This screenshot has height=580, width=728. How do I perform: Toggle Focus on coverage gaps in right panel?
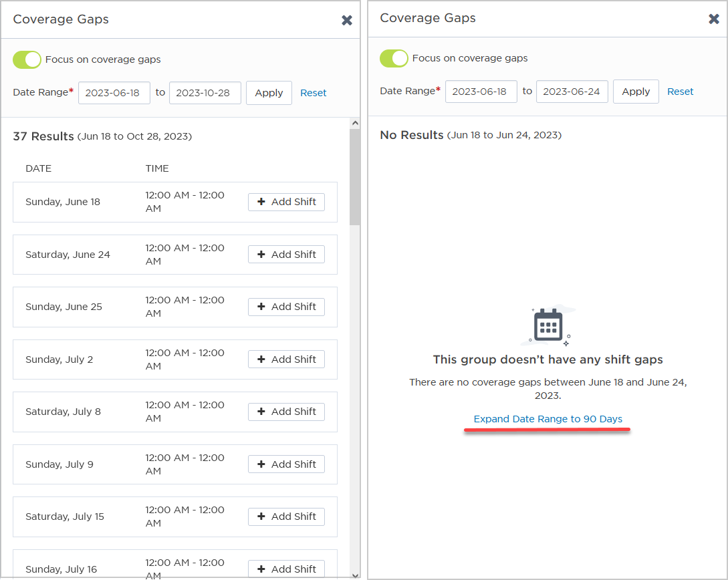tap(394, 58)
